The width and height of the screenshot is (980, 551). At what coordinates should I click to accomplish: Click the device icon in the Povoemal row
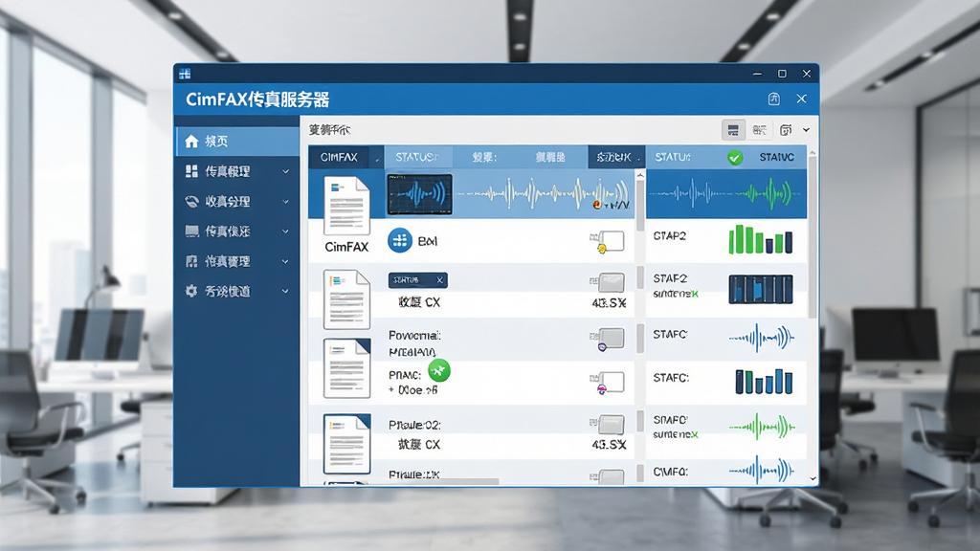pos(607,339)
